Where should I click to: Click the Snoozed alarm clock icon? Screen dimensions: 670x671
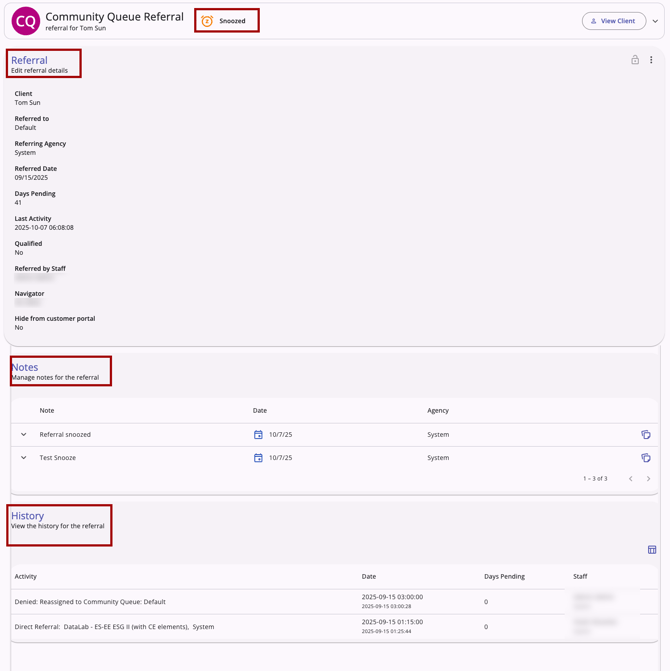point(207,21)
